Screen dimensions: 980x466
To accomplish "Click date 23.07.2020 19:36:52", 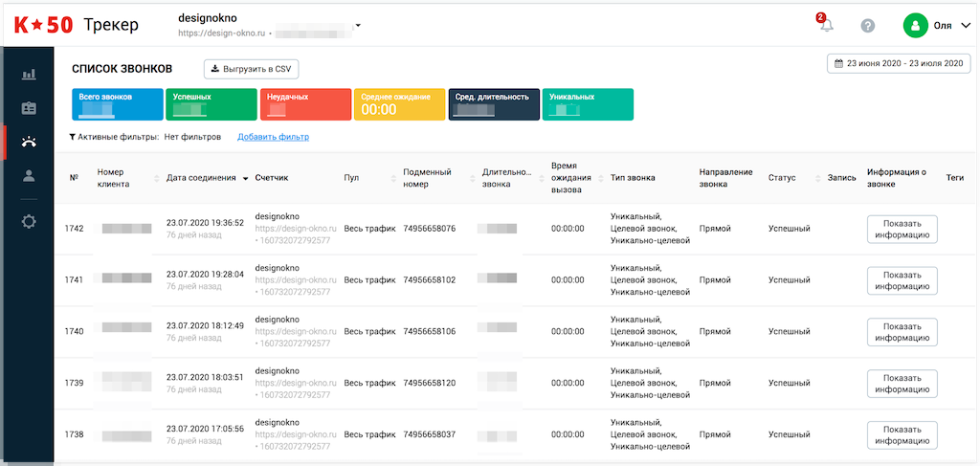I will point(205,223).
